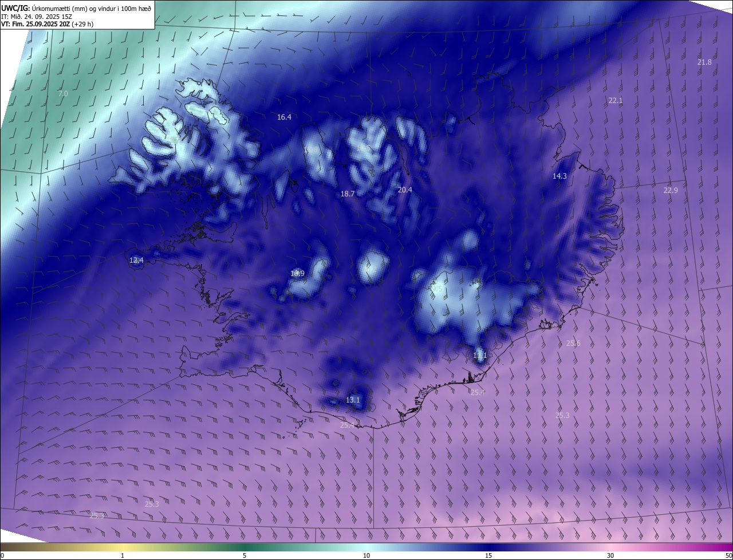
Task: Click the 11.1 value label on the map
Action: 480,356
